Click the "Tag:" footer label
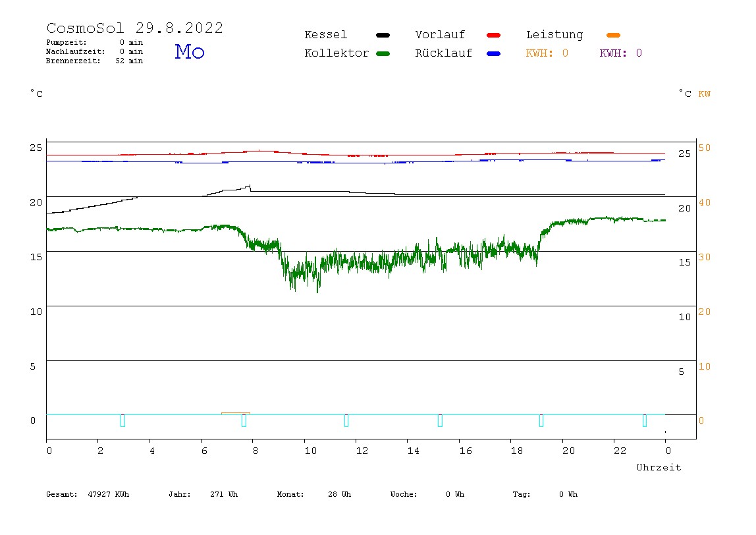756x535 pixels. (522, 494)
